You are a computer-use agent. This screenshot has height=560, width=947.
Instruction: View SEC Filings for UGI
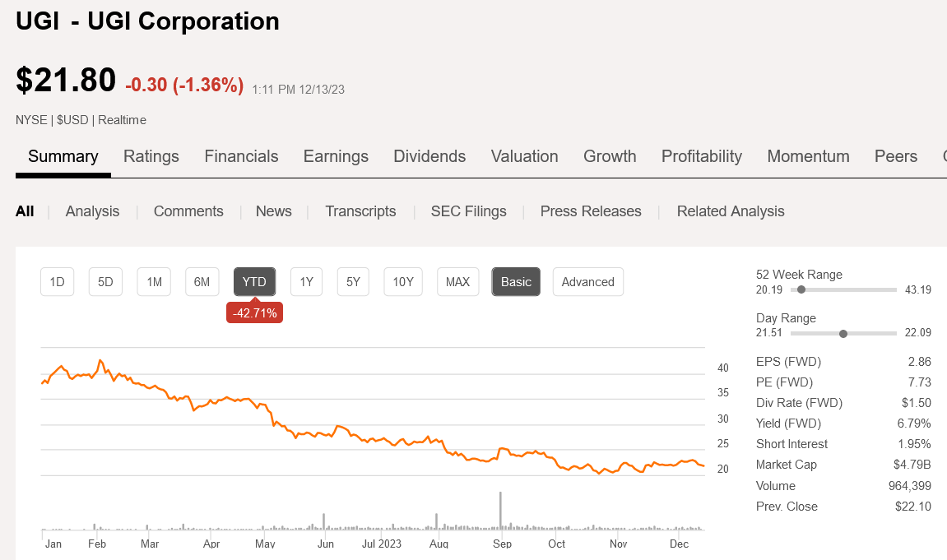(468, 211)
